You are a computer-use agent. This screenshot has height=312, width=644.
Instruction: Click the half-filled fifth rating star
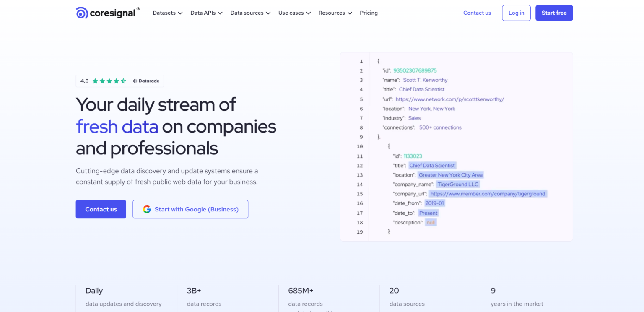[123, 81]
